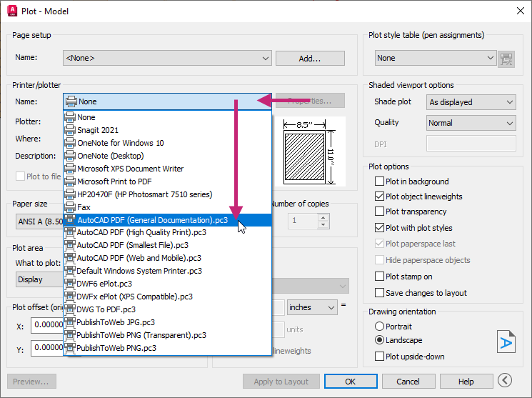Pick PublishToWeb PNG (Transparent).pc3

coord(168,335)
